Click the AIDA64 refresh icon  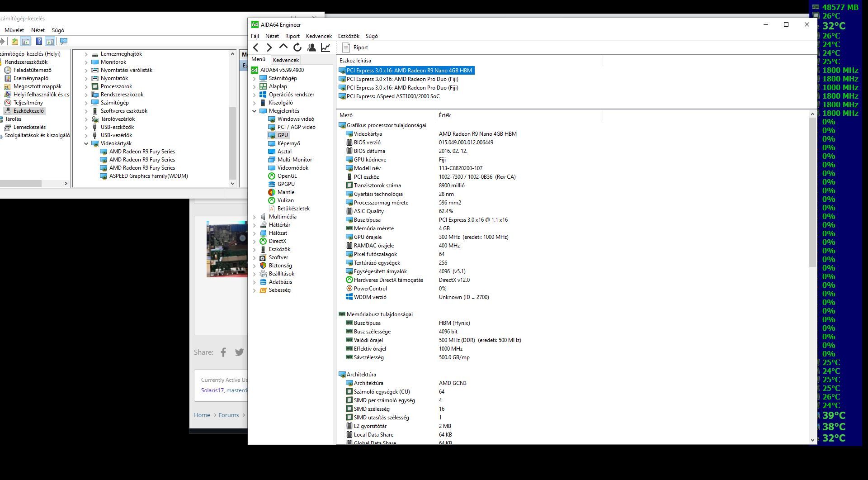pos(297,48)
